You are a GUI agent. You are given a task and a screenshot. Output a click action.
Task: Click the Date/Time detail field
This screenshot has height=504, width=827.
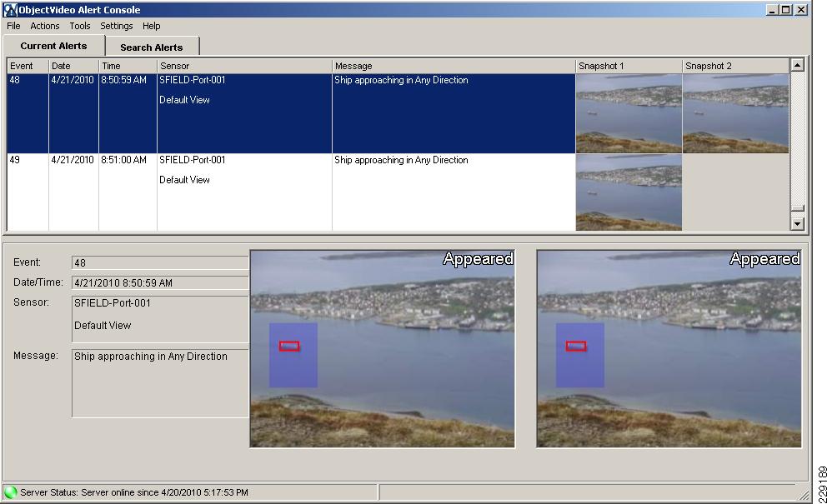click(160, 282)
